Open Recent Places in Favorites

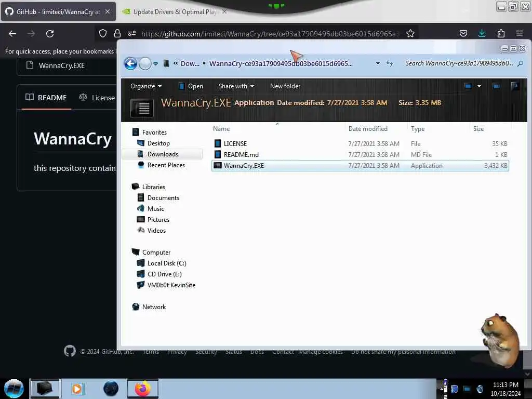[x=166, y=165]
